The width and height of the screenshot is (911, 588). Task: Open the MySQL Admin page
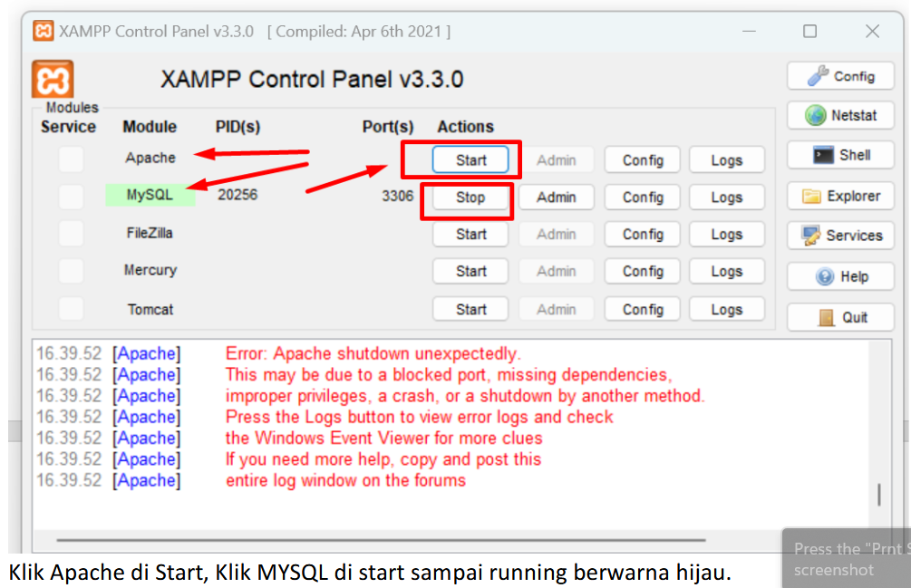point(556,198)
